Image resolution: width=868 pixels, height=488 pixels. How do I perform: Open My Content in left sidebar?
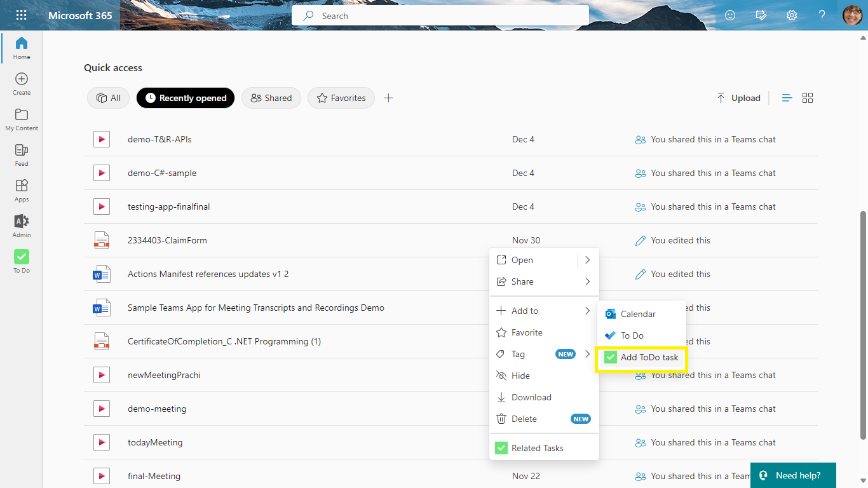22,119
